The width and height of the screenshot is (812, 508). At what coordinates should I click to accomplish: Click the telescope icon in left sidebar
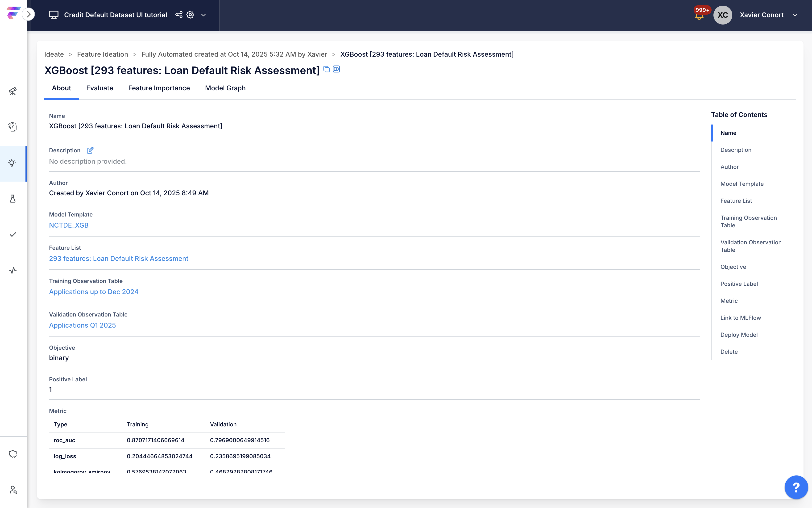13,91
